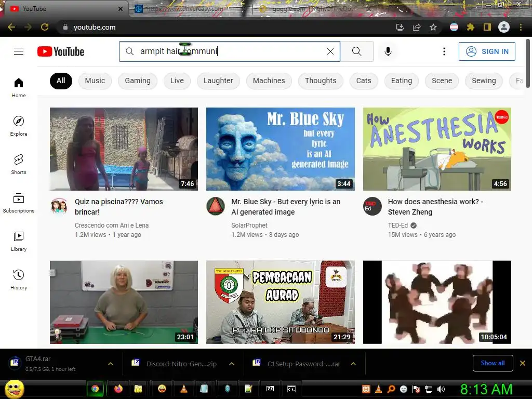The image size is (532, 399).
Task: Click the SIGN IN button
Action: click(x=487, y=51)
